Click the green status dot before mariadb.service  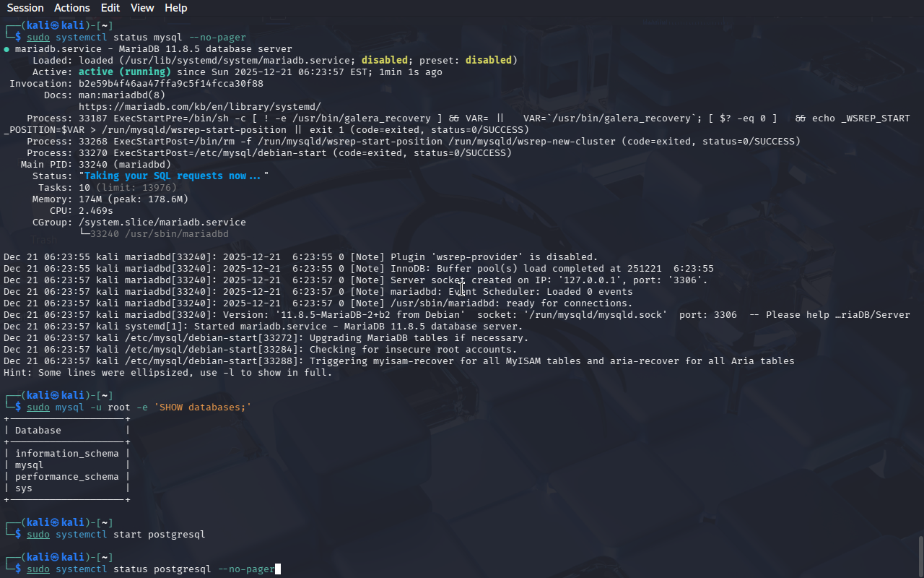(6, 49)
